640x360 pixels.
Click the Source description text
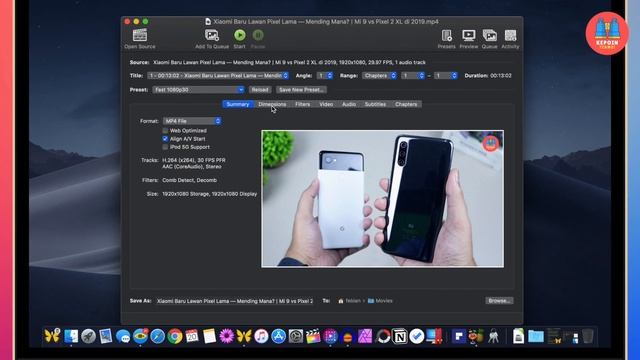[289, 62]
